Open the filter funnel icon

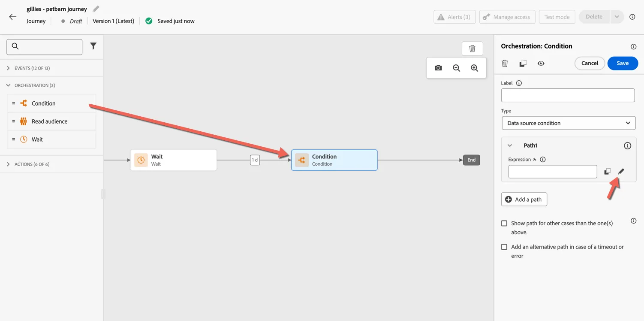[93, 46]
